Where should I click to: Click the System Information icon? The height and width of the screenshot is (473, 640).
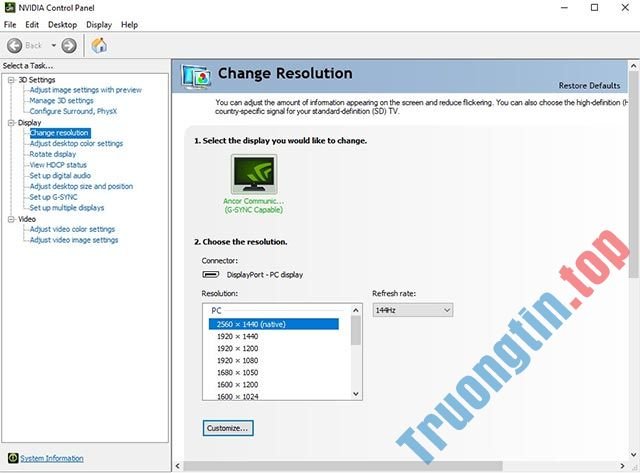[x=11, y=458]
